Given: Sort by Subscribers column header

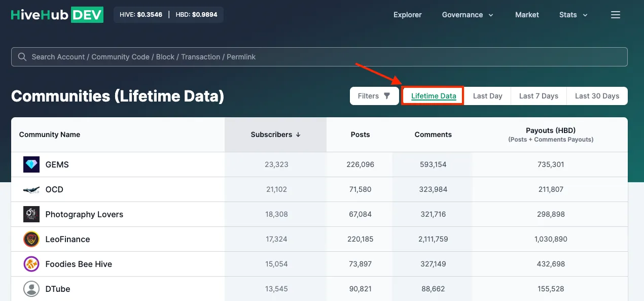Looking at the screenshot, I should 276,135.
